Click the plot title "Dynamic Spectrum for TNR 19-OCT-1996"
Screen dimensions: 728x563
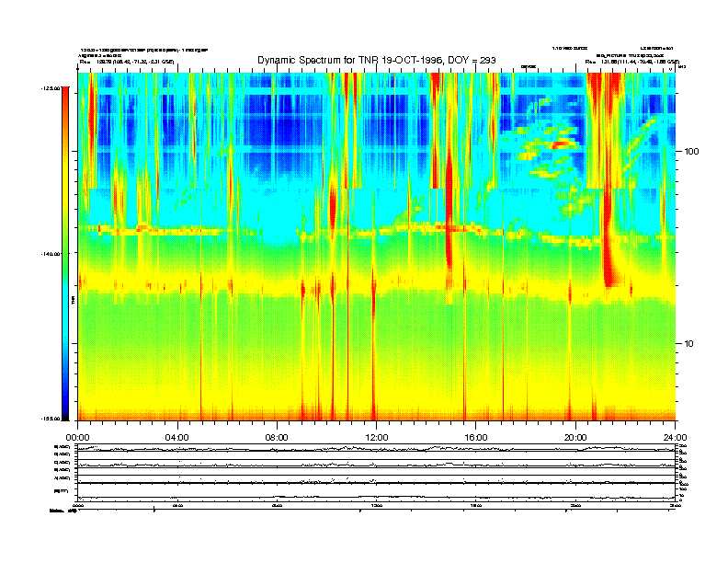[350, 61]
